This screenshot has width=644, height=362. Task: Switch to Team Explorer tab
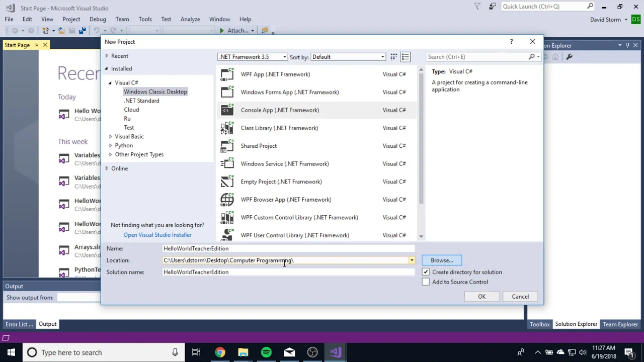point(620,324)
